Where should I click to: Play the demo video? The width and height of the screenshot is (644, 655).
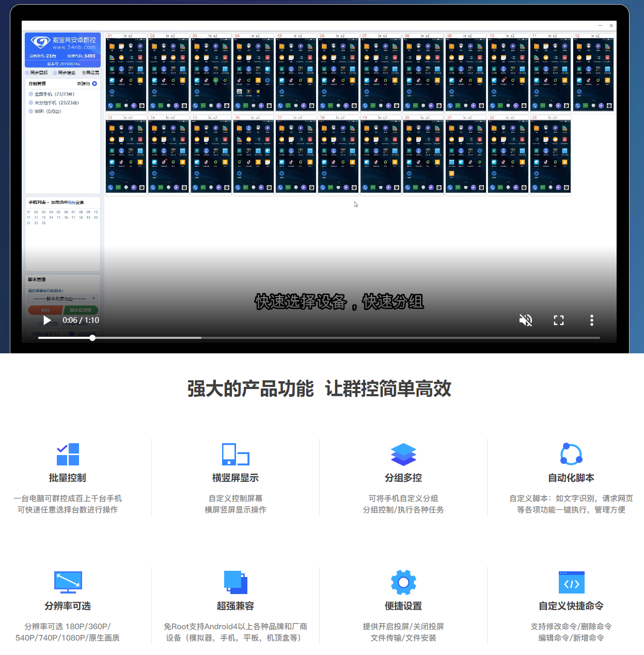47,320
